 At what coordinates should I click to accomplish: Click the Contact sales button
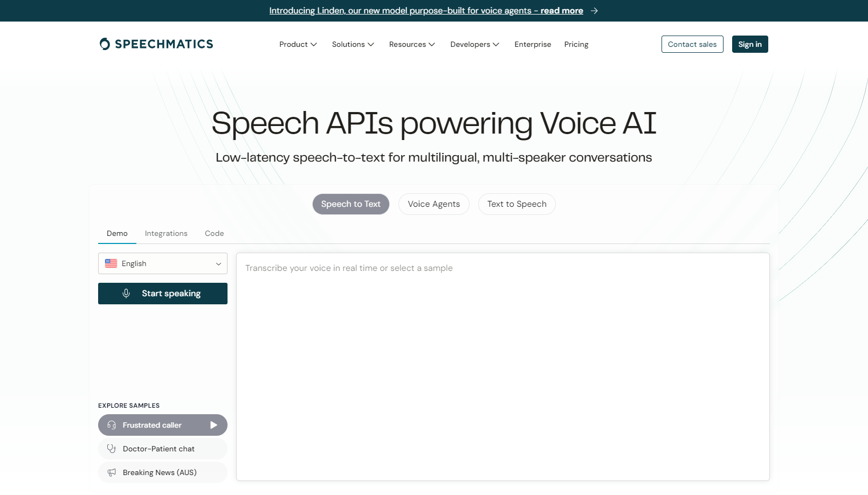click(692, 44)
